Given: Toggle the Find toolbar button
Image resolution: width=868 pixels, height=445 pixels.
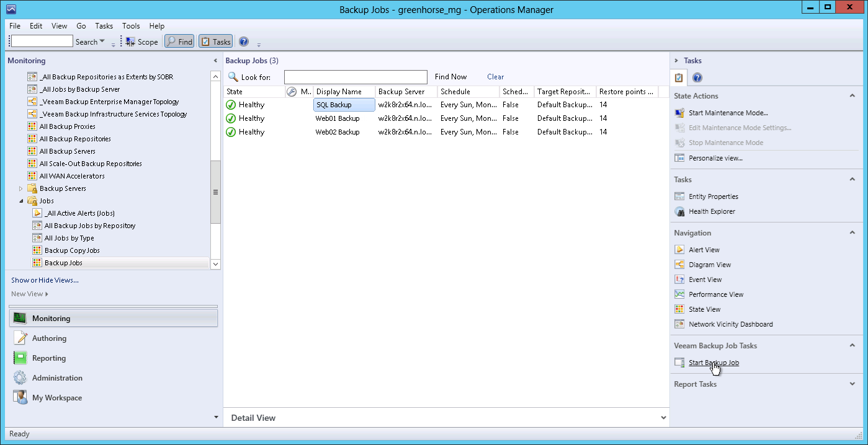Looking at the screenshot, I should point(179,42).
